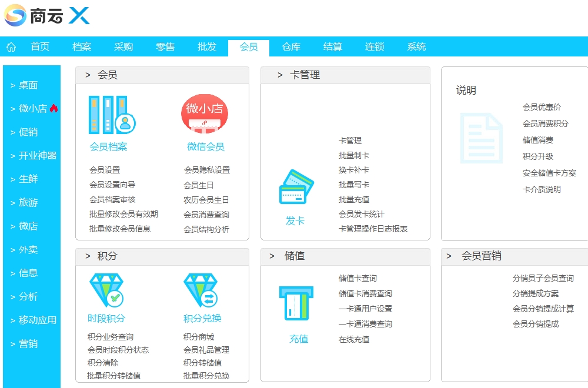Open 分销员子会员查询 link
The height and width of the screenshot is (388, 588).
click(x=543, y=278)
